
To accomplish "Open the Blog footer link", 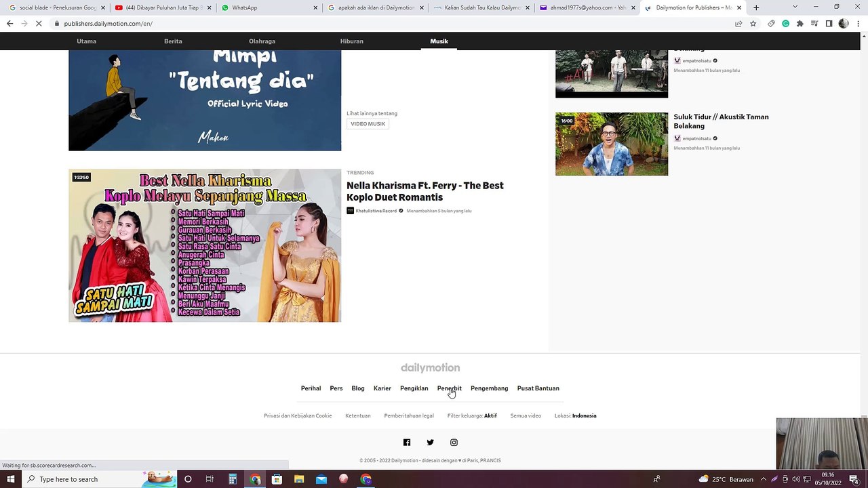I will pyautogui.click(x=358, y=388).
